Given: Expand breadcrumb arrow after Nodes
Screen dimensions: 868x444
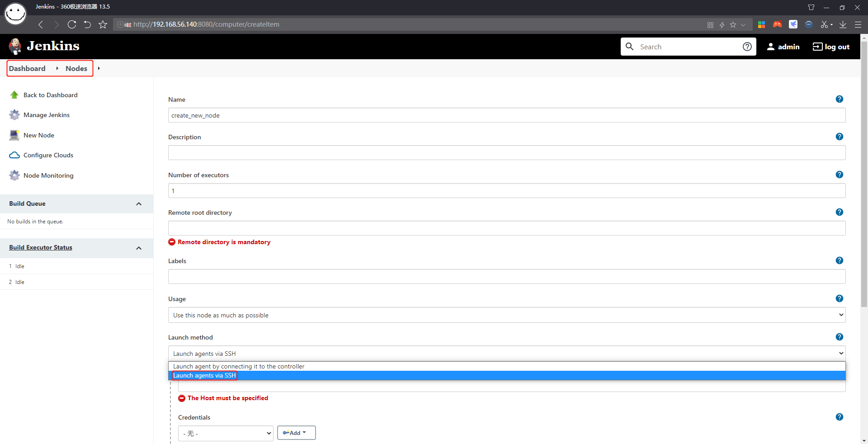Looking at the screenshot, I should [x=99, y=68].
